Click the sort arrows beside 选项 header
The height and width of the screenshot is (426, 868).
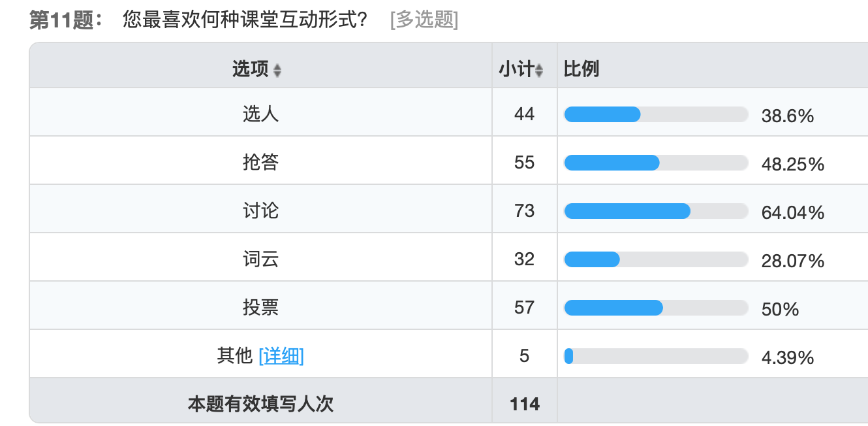click(277, 71)
